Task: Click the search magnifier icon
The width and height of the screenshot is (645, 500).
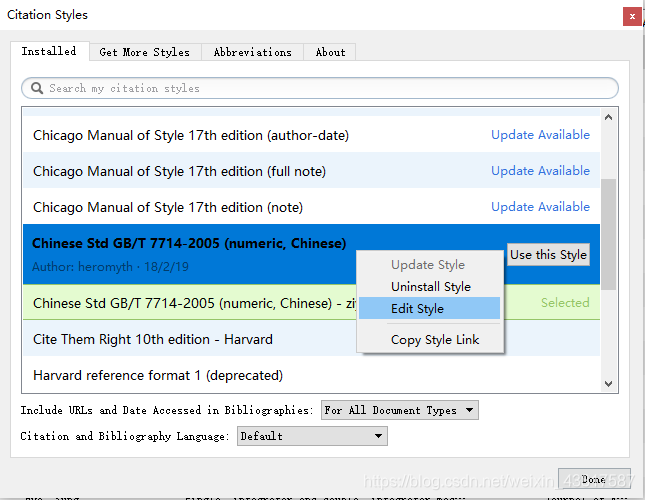Action: coord(37,88)
